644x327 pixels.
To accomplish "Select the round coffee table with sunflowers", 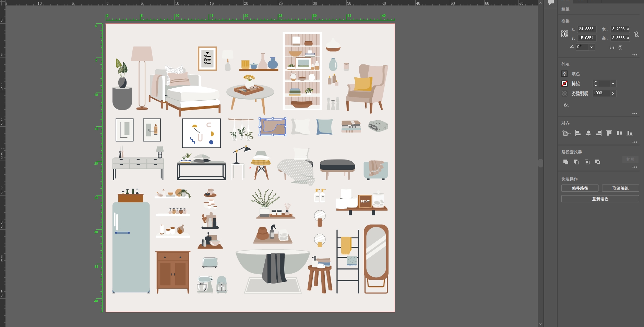I will [250, 95].
